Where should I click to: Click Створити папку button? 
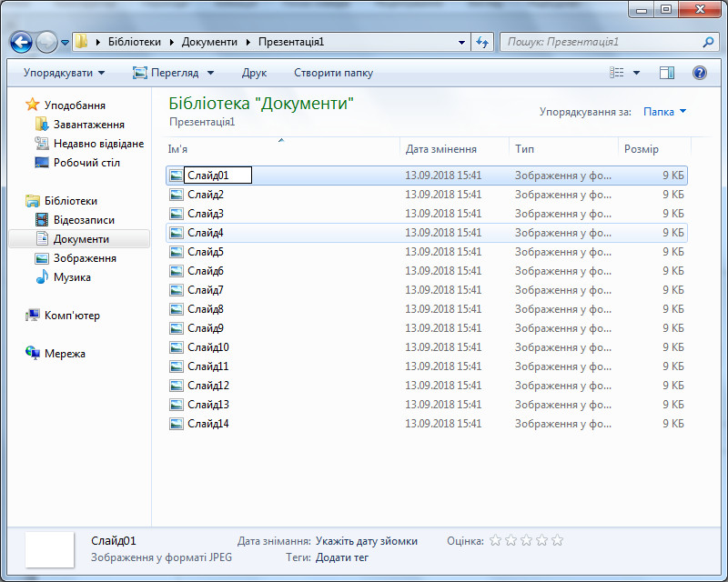click(333, 73)
